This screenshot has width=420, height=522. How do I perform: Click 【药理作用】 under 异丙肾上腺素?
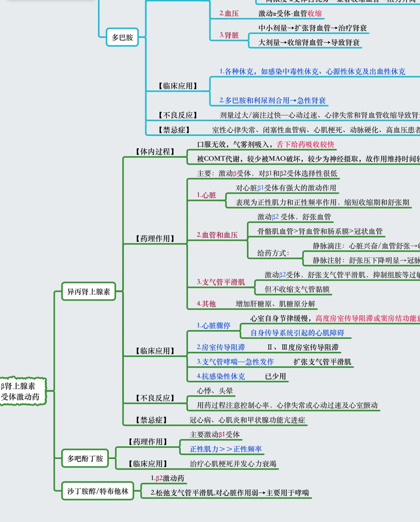155,239
